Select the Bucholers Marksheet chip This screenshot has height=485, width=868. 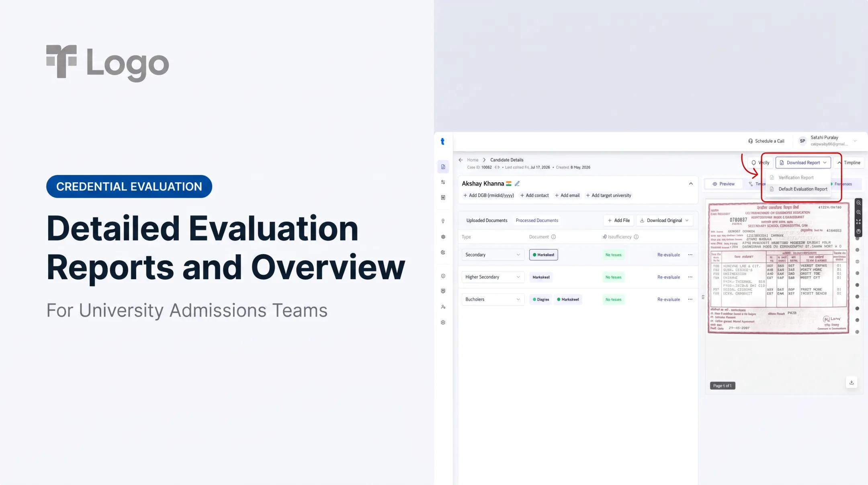pyautogui.click(x=568, y=299)
